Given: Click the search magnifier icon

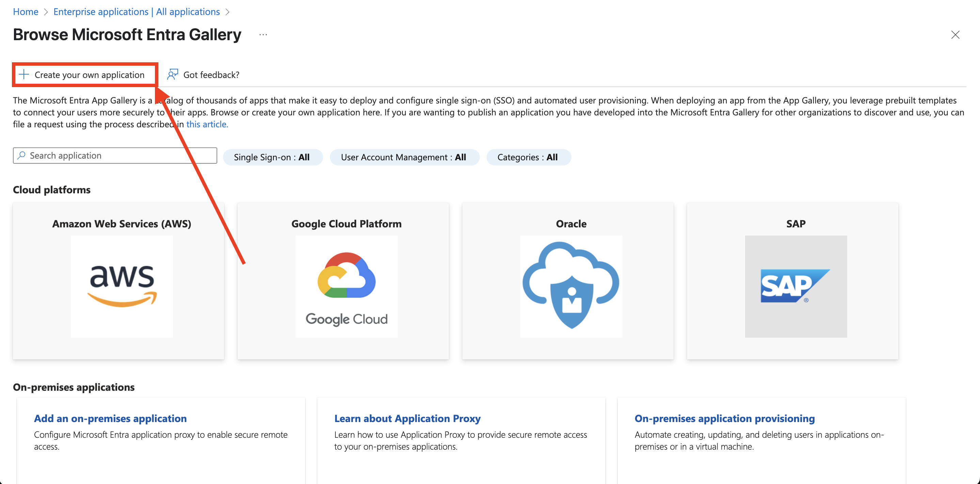Looking at the screenshot, I should point(22,155).
